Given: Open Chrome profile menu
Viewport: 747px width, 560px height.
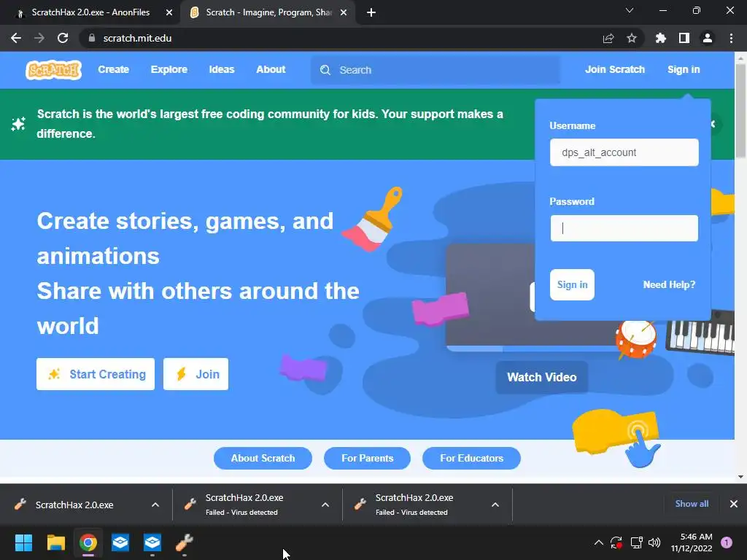Looking at the screenshot, I should [708, 38].
